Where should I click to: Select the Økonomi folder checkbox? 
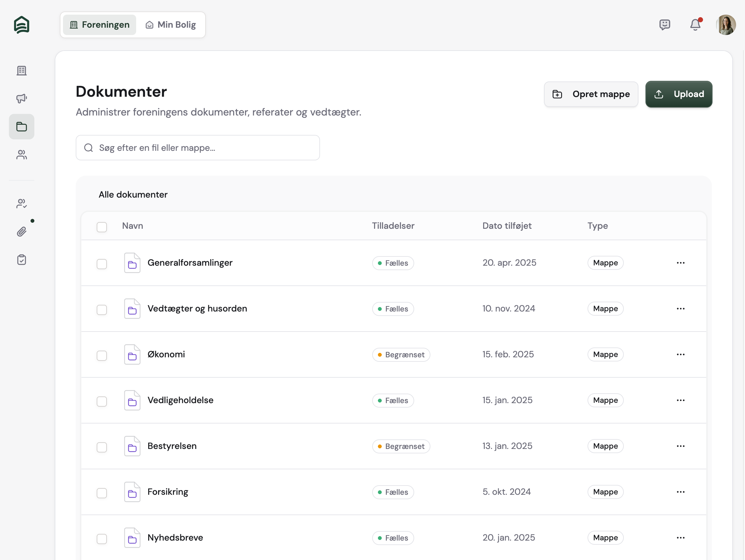[102, 355]
